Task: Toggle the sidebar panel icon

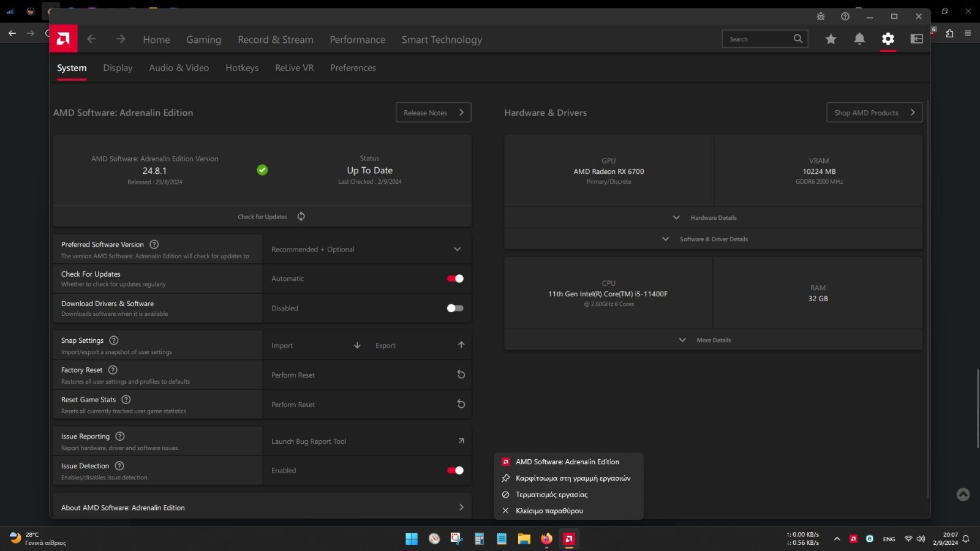Action: click(917, 39)
